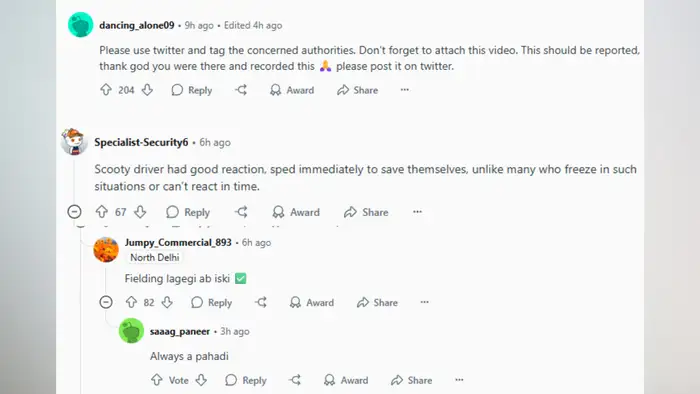Click Specialist-Security6's avatar image
The height and width of the screenshot is (394, 700).
(x=74, y=142)
